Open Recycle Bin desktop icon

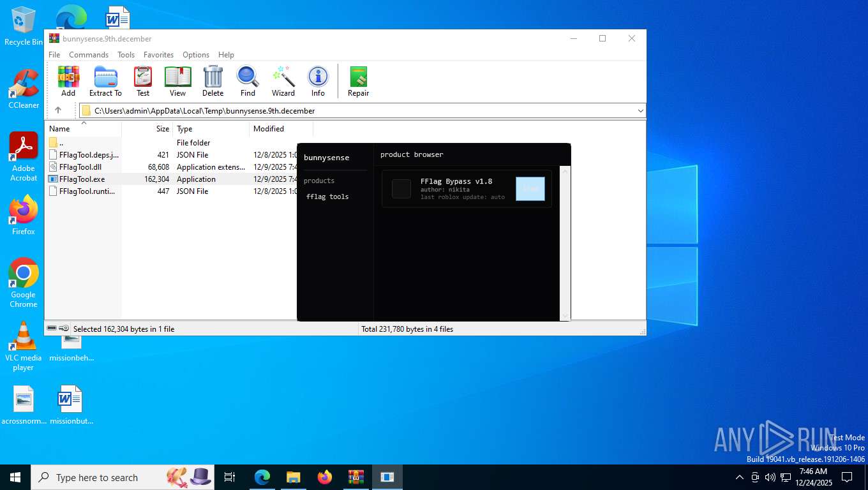(24, 26)
